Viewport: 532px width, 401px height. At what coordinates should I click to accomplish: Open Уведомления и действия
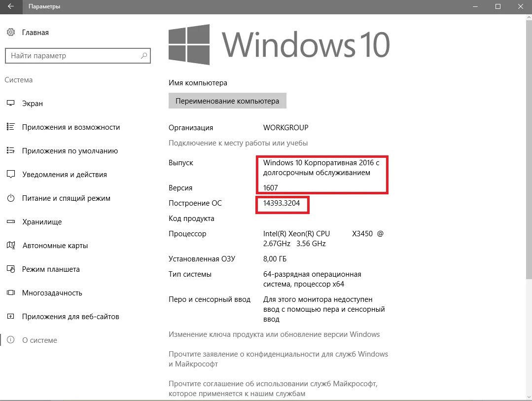pyautogui.click(x=65, y=175)
